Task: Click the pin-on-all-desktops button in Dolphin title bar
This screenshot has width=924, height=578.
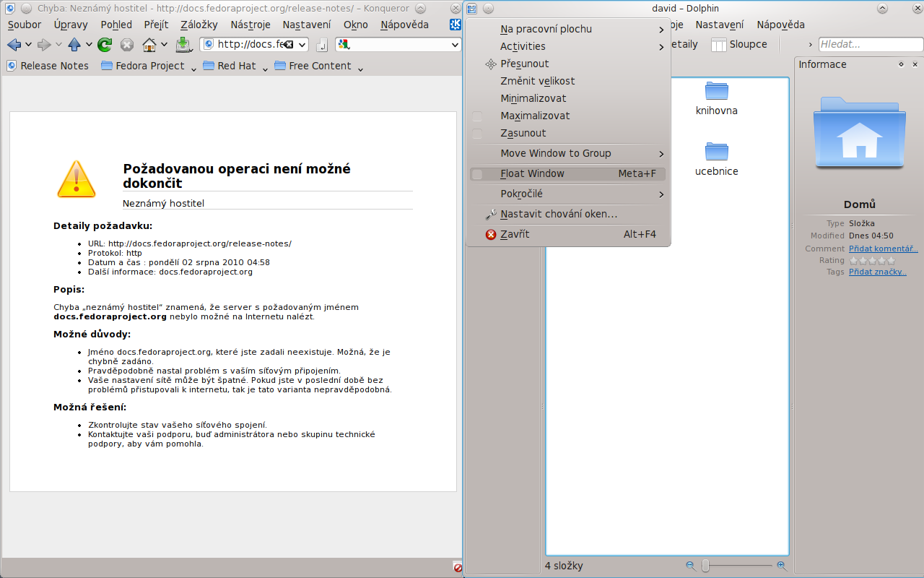Action: pyautogui.click(x=488, y=9)
